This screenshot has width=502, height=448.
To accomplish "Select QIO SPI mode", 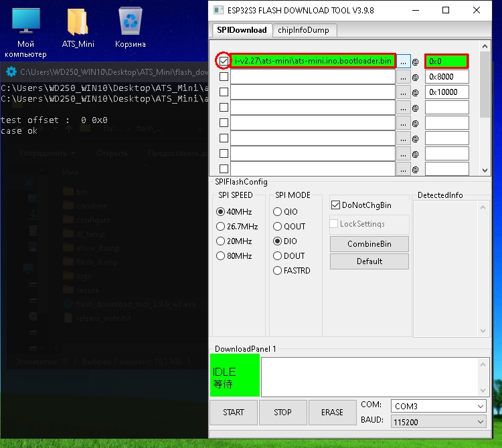I will (285, 212).
